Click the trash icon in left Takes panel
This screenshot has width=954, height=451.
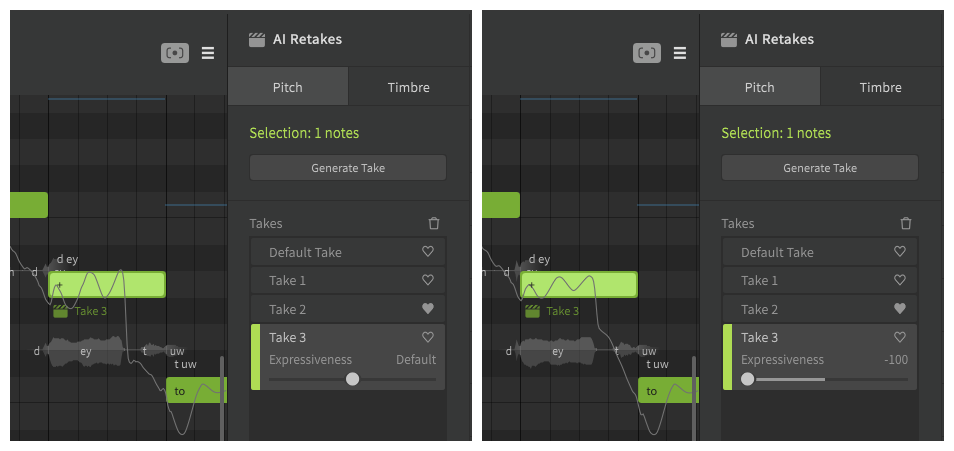(x=434, y=223)
